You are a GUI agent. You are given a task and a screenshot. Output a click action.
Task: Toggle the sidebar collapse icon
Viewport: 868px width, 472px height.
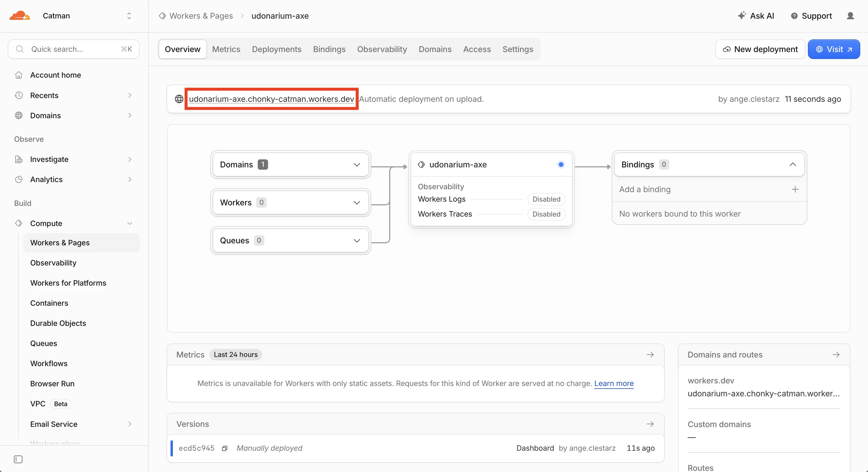tap(18, 460)
